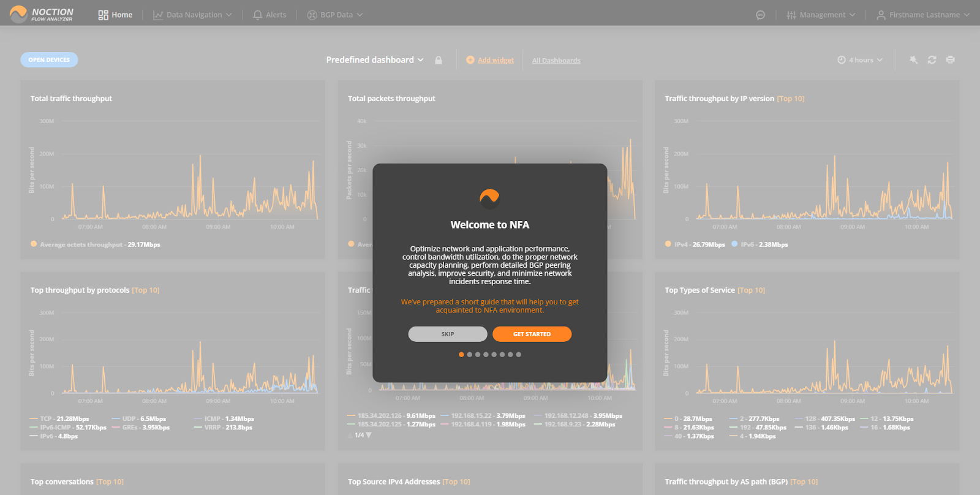980x495 pixels.
Task: Expand the 1/4 legend page arrow
Action: (x=369, y=435)
